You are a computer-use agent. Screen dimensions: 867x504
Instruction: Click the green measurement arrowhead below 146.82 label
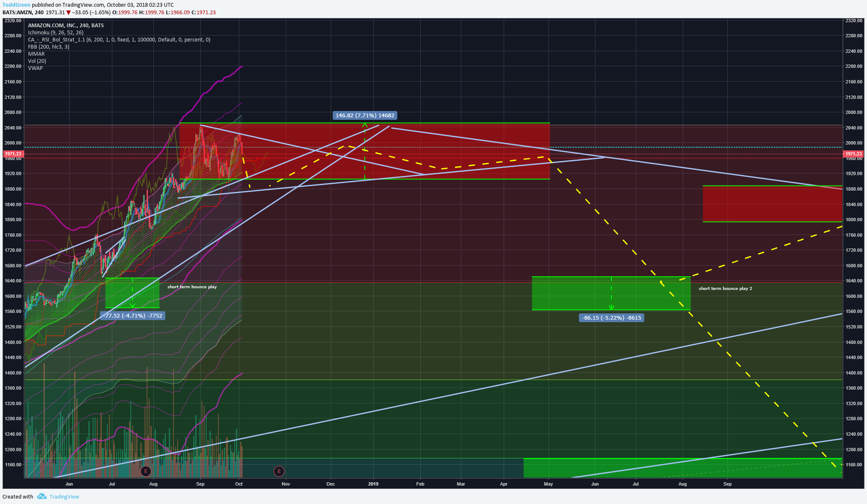(x=365, y=125)
